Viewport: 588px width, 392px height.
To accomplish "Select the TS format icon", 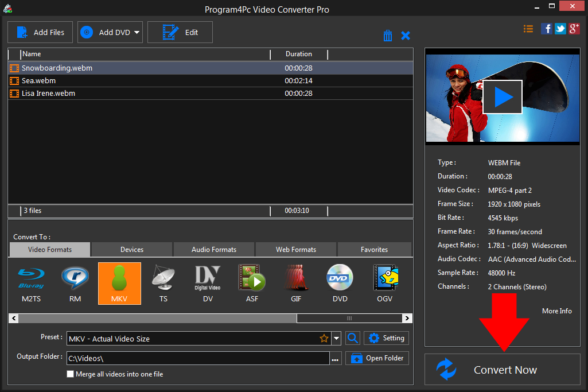I will [x=163, y=283].
